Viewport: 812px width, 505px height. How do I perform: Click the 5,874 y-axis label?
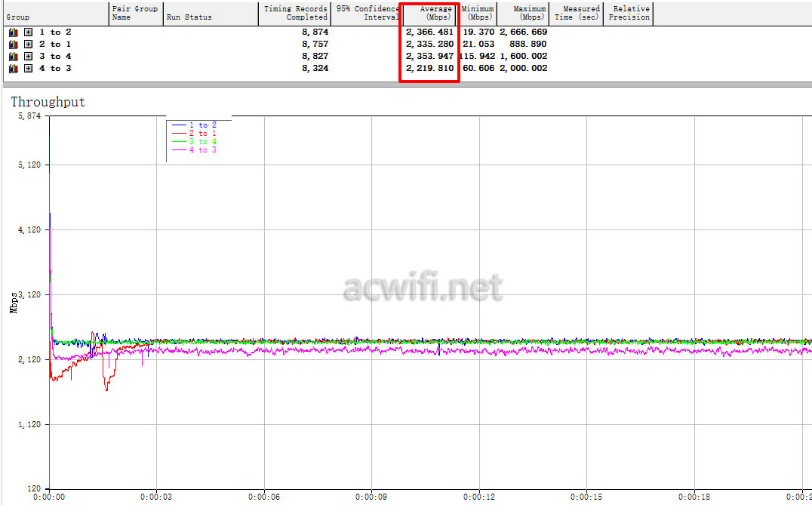tap(29, 116)
